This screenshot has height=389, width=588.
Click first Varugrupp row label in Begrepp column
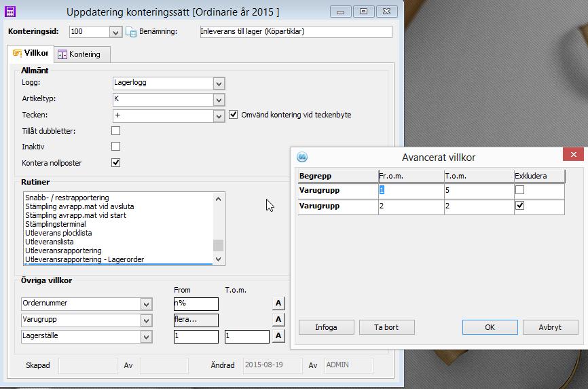(x=338, y=190)
